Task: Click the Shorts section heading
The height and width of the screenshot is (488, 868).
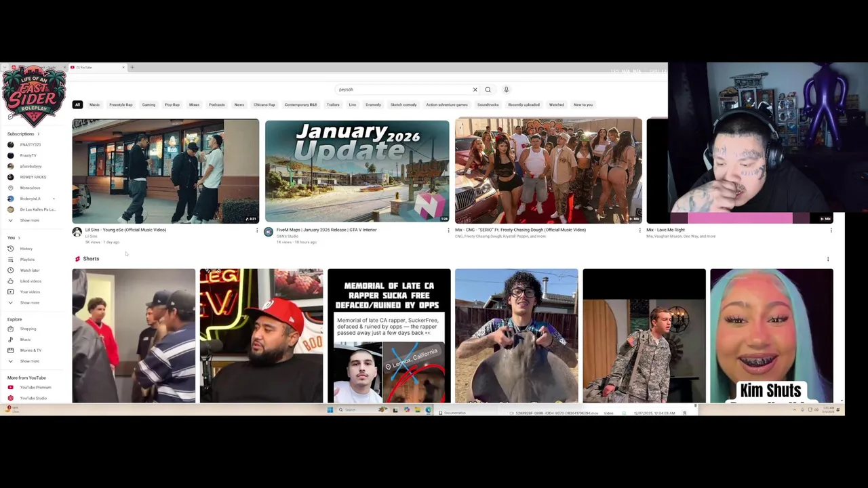Action: pyautogui.click(x=91, y=259)
